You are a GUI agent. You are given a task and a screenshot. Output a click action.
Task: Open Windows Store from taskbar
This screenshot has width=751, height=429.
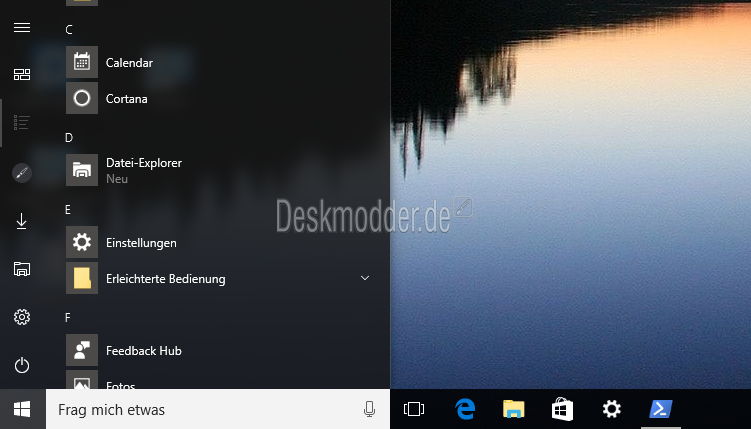563,409
